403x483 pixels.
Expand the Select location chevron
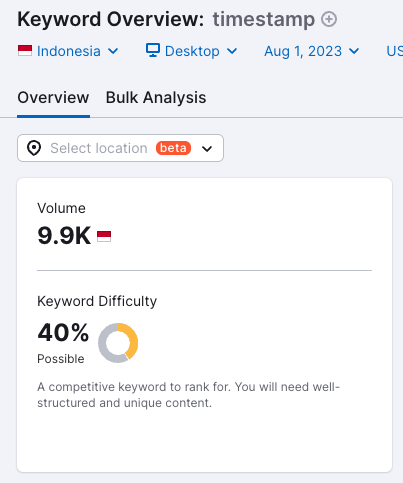207,149
